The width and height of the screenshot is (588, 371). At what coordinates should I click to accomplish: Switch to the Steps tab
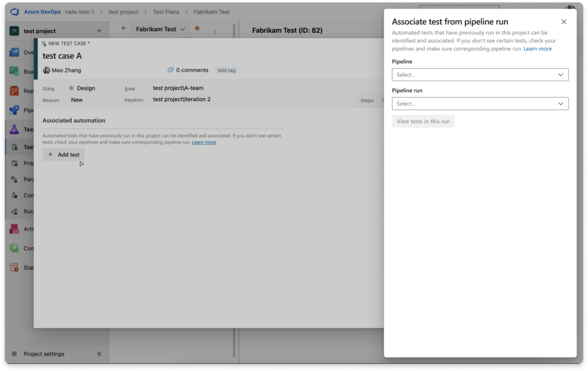(367, 100)
